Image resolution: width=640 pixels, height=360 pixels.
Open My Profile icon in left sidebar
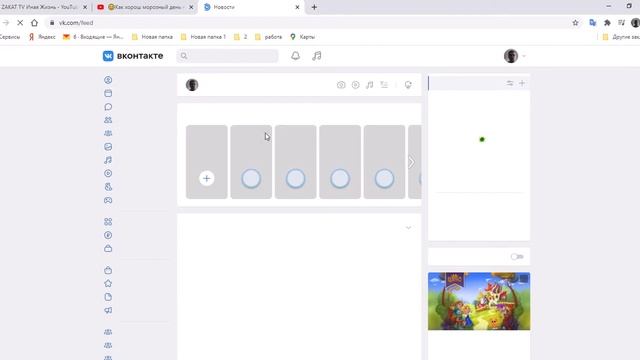click(108, 80)
